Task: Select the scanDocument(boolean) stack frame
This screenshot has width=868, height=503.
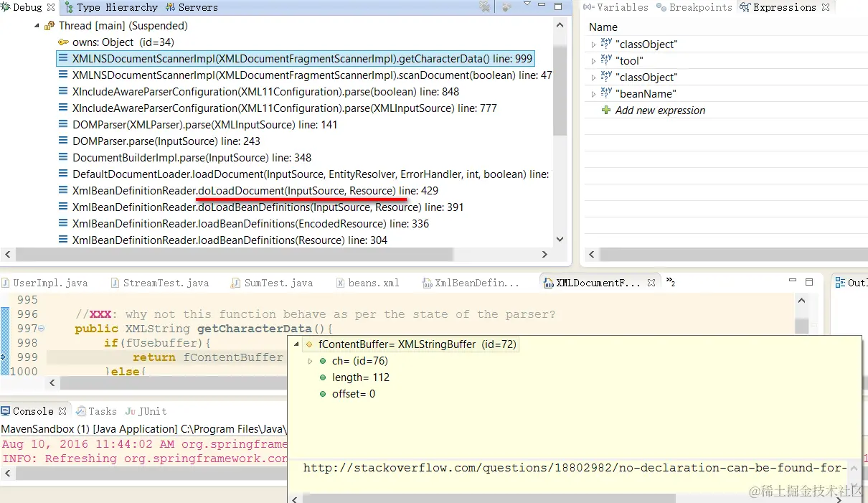Action: pyautogui.click(x=306, y=75)
